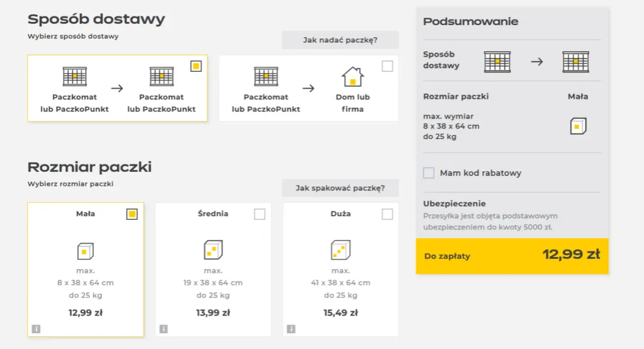Click the house icon for Dom lub firma

point(353,77)
